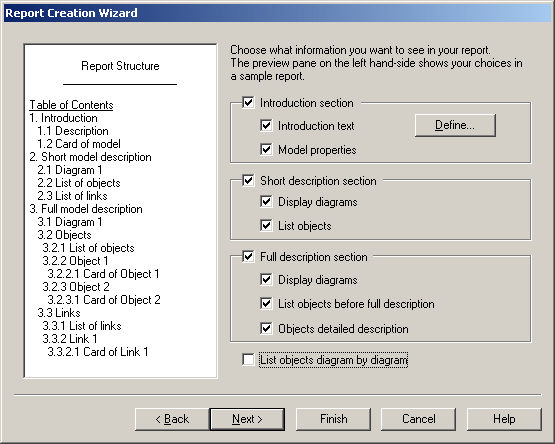555x444 pixels.
Task: Go to previous step with Back button
Action: pos(172,419)
